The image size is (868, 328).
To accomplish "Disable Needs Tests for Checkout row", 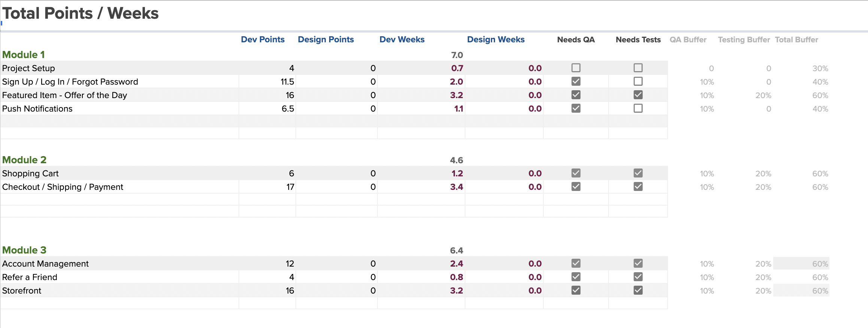I will (x=638, y=186).
